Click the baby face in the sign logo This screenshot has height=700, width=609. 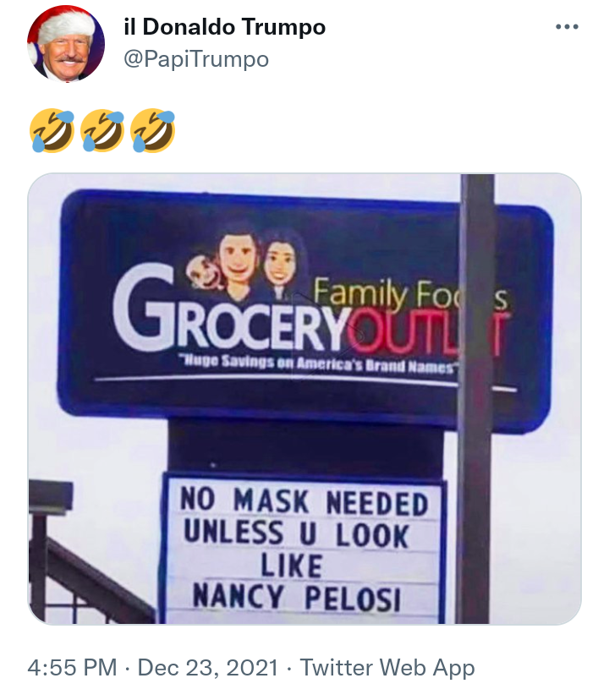[205, 271]
